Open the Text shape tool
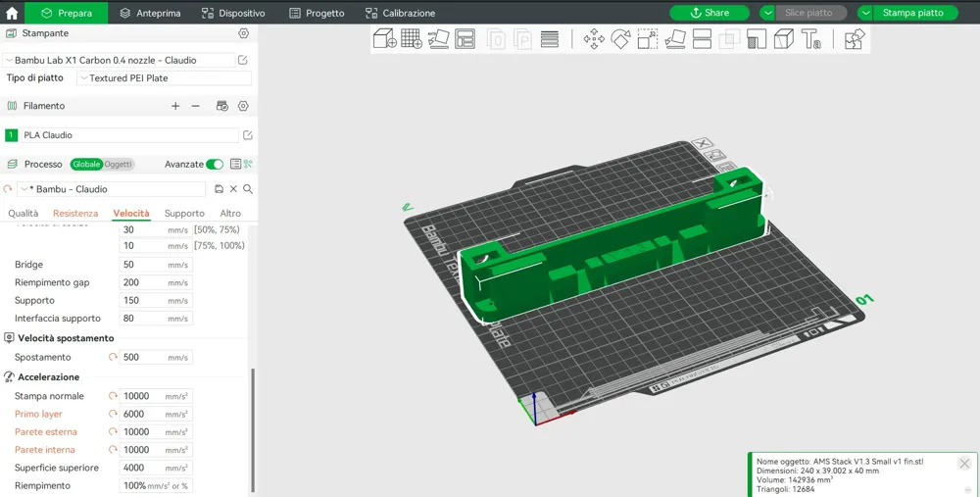980x497 pixels. click(x=810, y=39)
